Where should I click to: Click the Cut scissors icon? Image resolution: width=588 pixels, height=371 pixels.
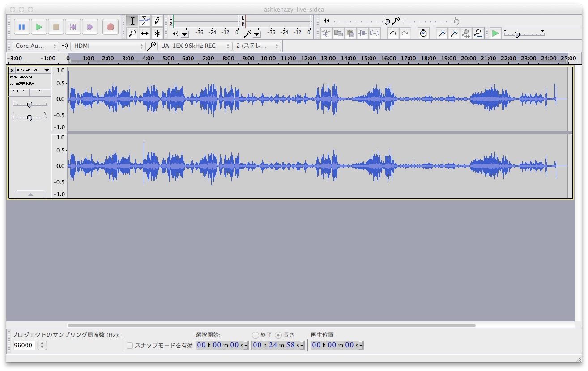pyautogui.click(x=326, y=33)
